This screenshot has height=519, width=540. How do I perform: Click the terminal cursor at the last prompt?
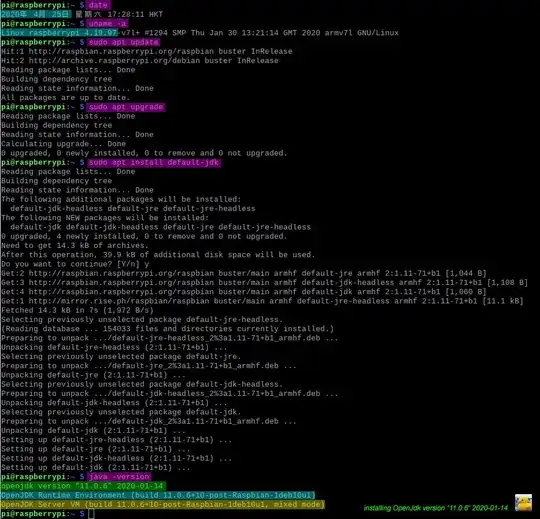coord(91,514)
